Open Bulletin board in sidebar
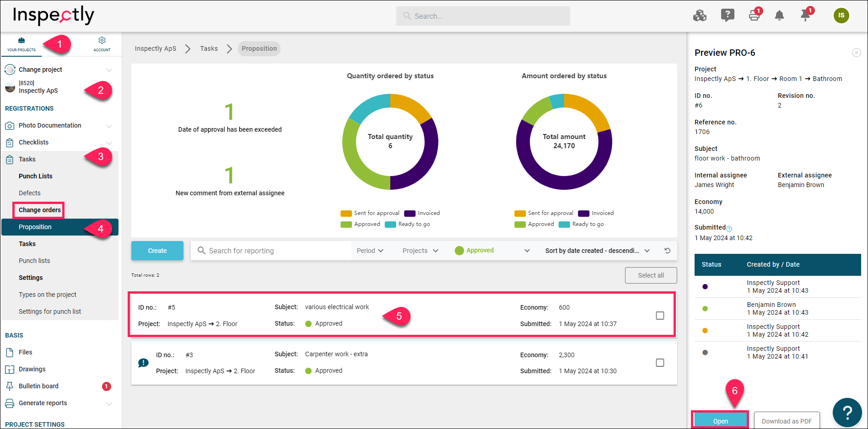This screenshot has width=868, height=429. [38, 386]
